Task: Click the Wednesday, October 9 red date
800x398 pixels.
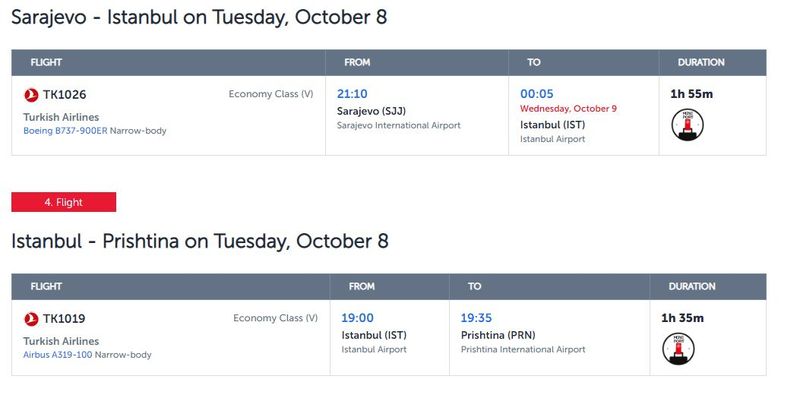Action: click(x=568, y=109)
